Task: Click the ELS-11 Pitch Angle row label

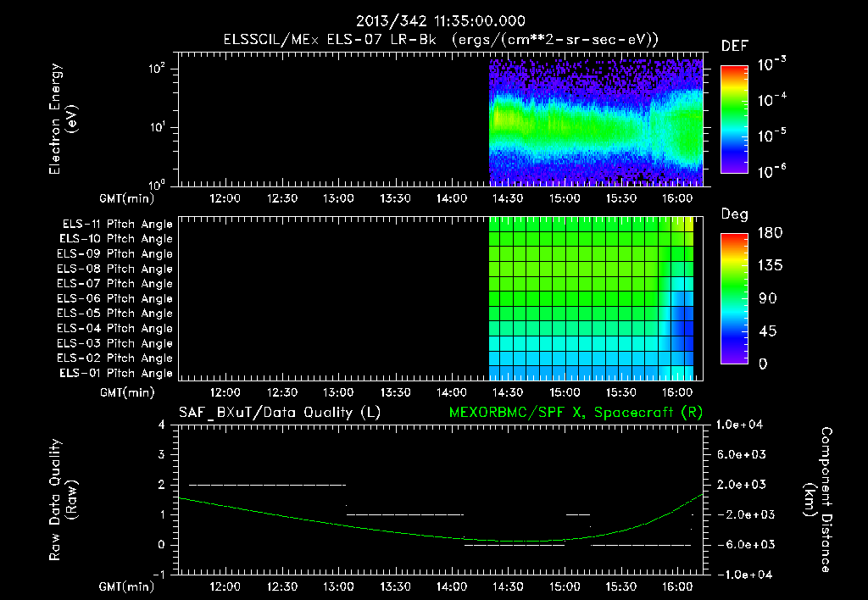Action: pos(117,225)
